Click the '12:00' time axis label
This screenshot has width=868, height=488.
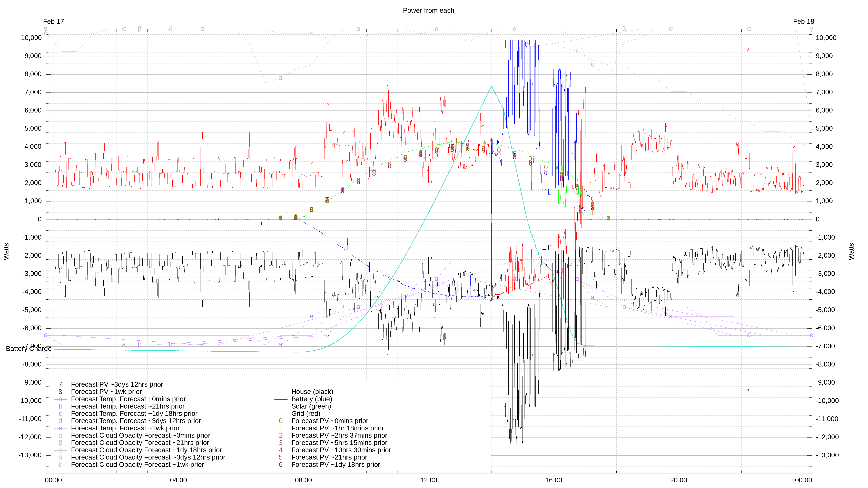tap(428, 480)
